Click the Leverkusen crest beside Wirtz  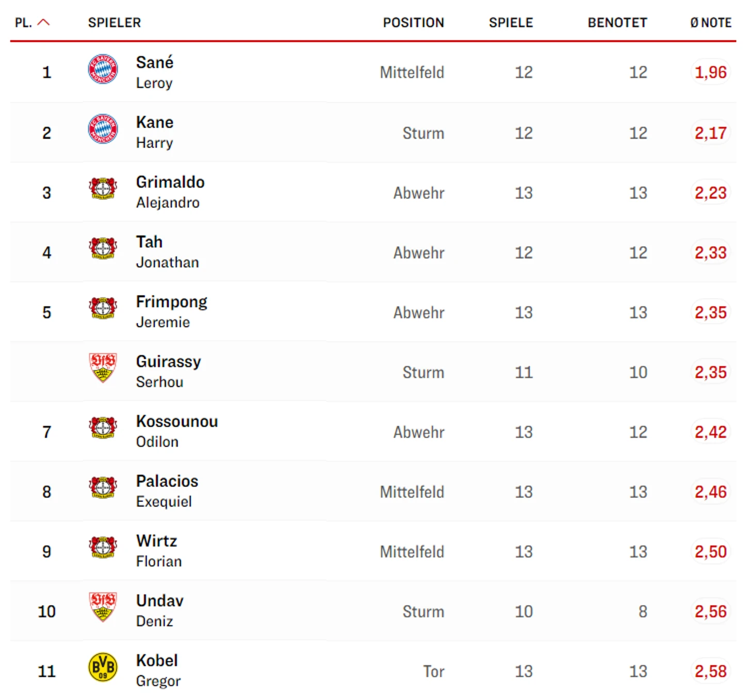pos(103,547)
